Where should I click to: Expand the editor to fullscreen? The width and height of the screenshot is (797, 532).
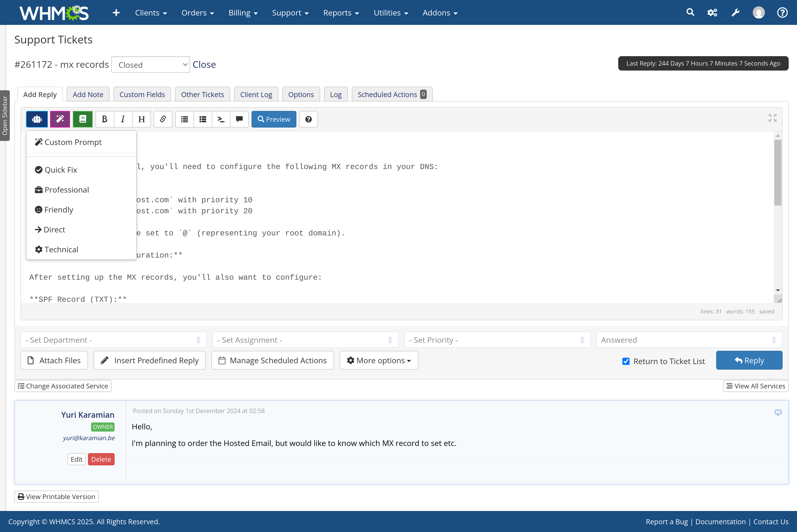tap(773, 118)
